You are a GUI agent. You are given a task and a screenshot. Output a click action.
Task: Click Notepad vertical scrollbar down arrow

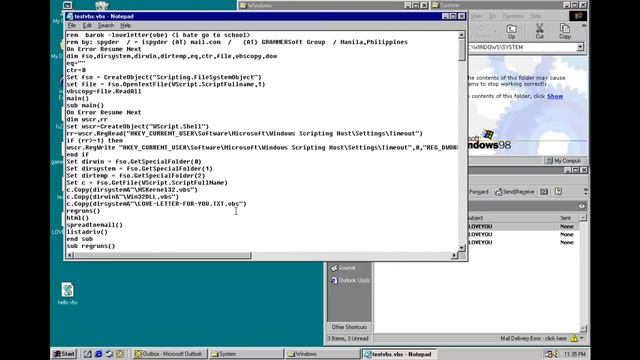coord(462,248)
